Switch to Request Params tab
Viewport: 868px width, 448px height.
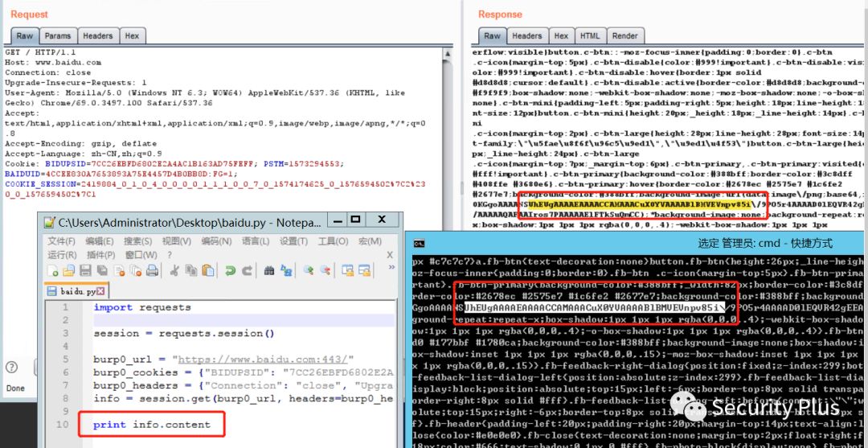(58, 36)
